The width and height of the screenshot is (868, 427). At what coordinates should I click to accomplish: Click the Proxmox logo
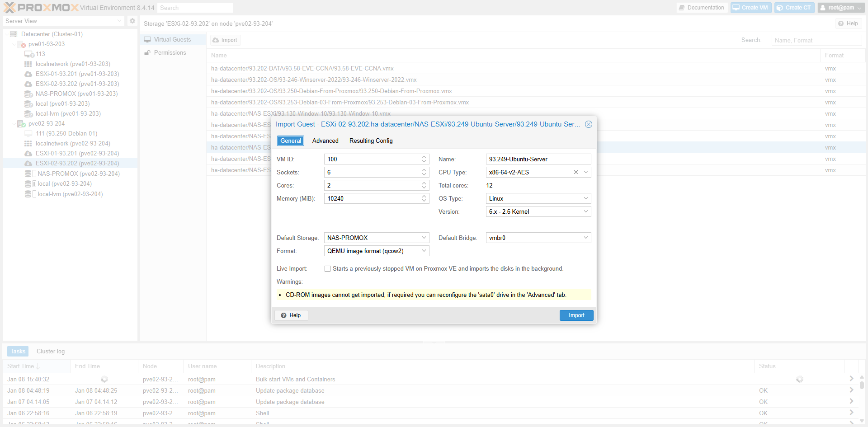pos(41,8)
